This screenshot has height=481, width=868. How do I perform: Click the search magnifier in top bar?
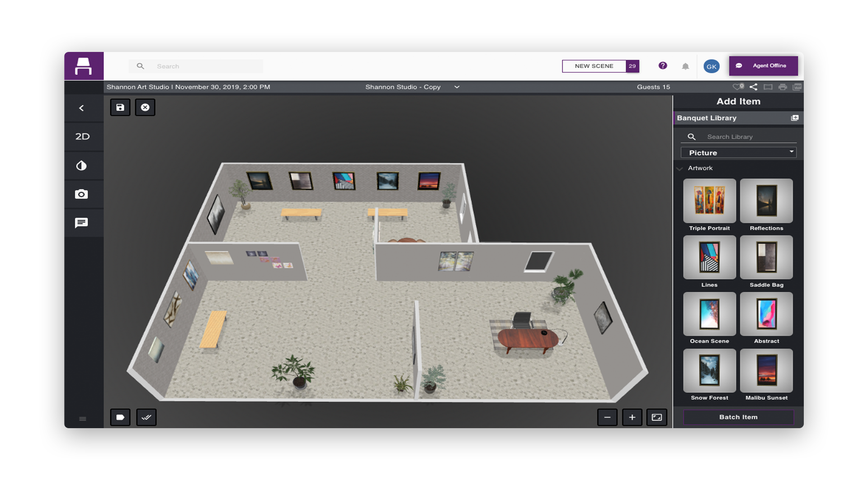click(141, 66)
